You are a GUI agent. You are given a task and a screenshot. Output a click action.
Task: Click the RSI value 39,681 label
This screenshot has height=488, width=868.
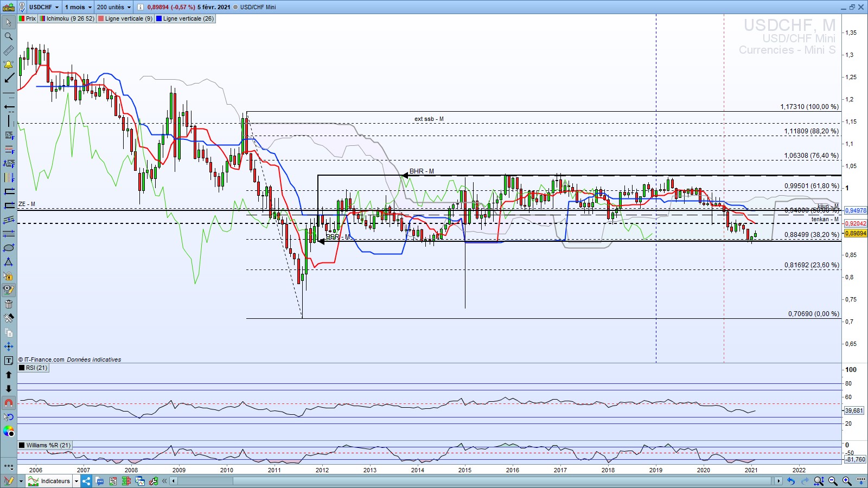click(854, 410)
